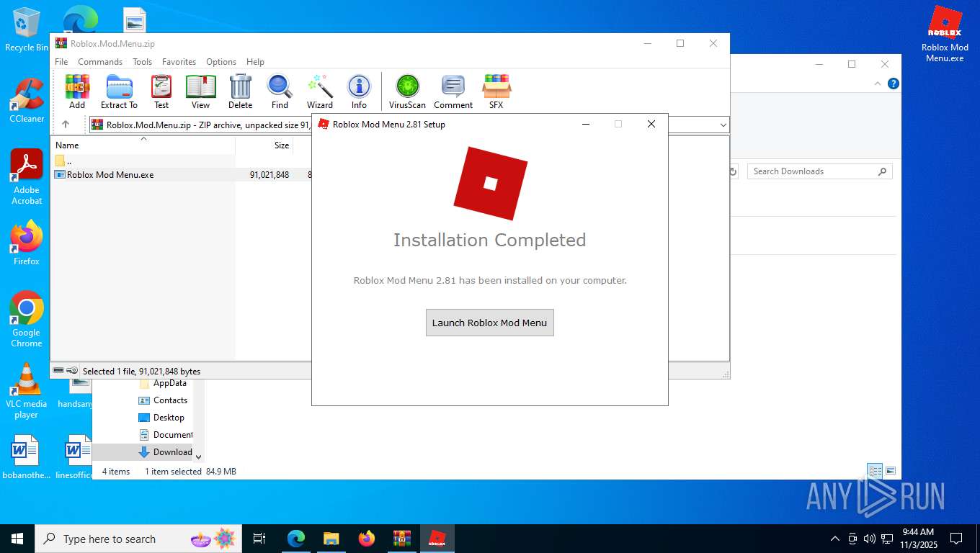The image size is (980, 553).
Task: Open Adobe Acrobat desktop shortcut
Action: pos(27,177)
